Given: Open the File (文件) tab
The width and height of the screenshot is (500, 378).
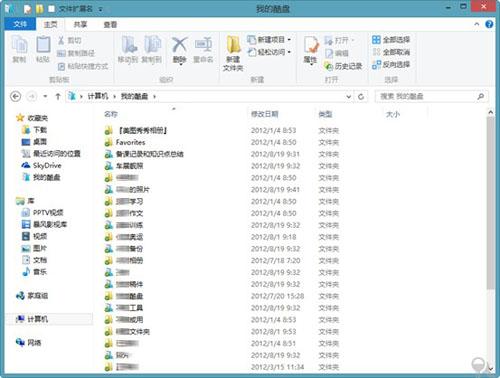Looking at the screenshot, I should pos(20,24).
